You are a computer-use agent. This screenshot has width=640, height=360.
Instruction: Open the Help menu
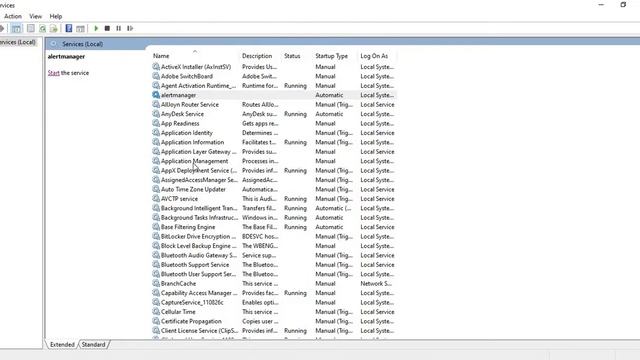click(56, 16)
